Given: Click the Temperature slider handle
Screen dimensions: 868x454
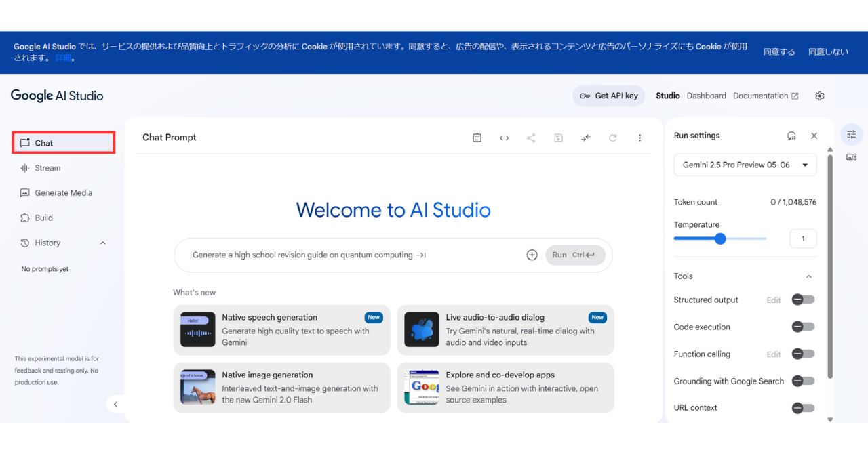Looking at the screenshot, I should point(720,239).
